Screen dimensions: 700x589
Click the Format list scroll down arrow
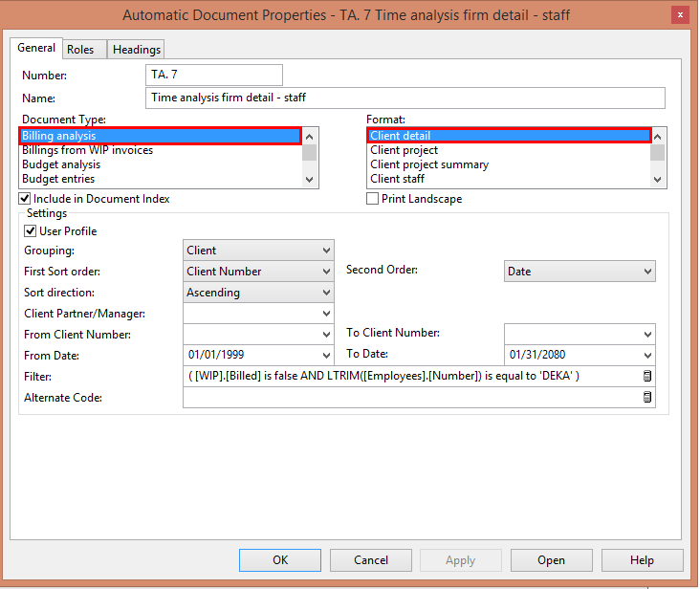click(658, 180)
